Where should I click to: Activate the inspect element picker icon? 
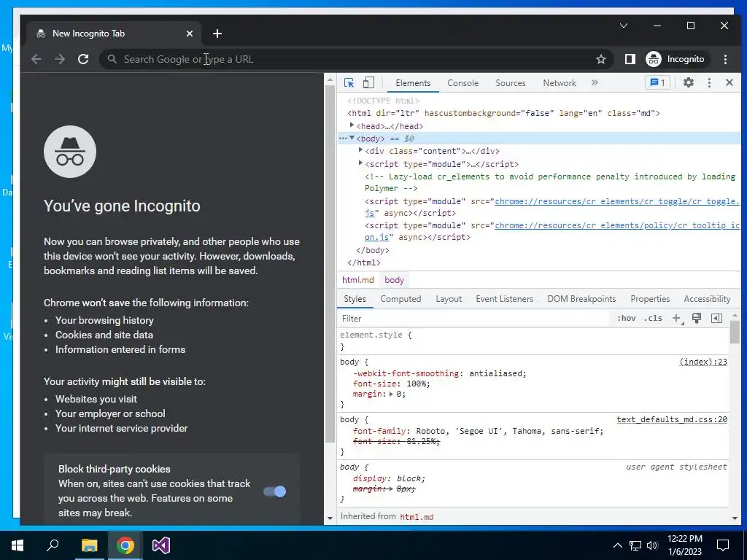[349, 83]
